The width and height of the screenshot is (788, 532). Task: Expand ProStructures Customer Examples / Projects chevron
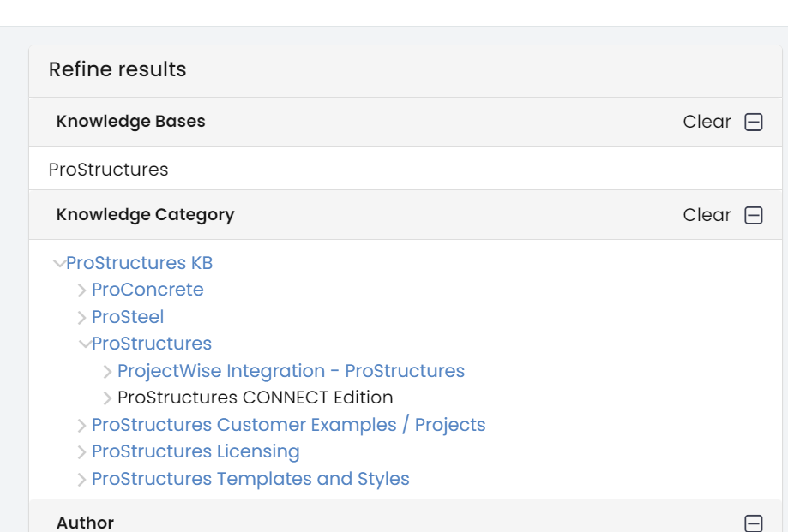click(82, 424)
